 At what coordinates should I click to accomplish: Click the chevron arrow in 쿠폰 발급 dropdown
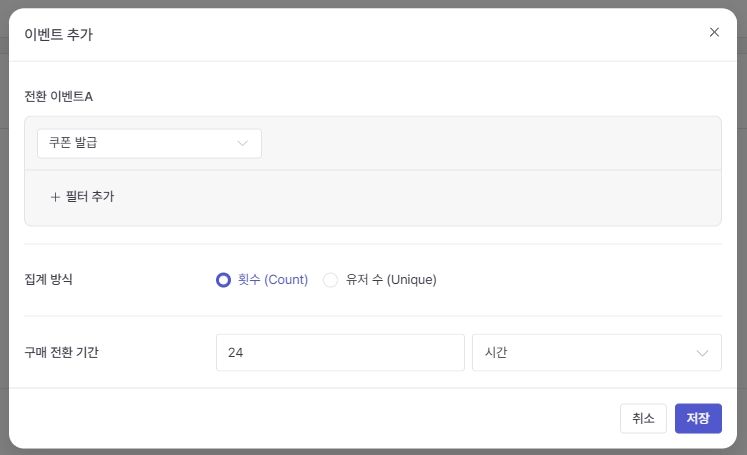point(242,143)
